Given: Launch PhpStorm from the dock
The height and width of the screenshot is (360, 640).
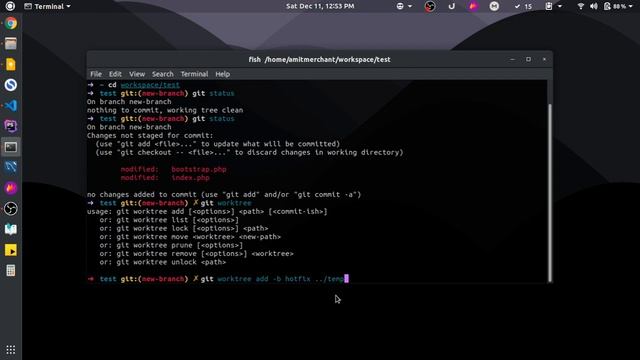Looking at the screenshot, I should pyautogui.click(x=11, y=126).
